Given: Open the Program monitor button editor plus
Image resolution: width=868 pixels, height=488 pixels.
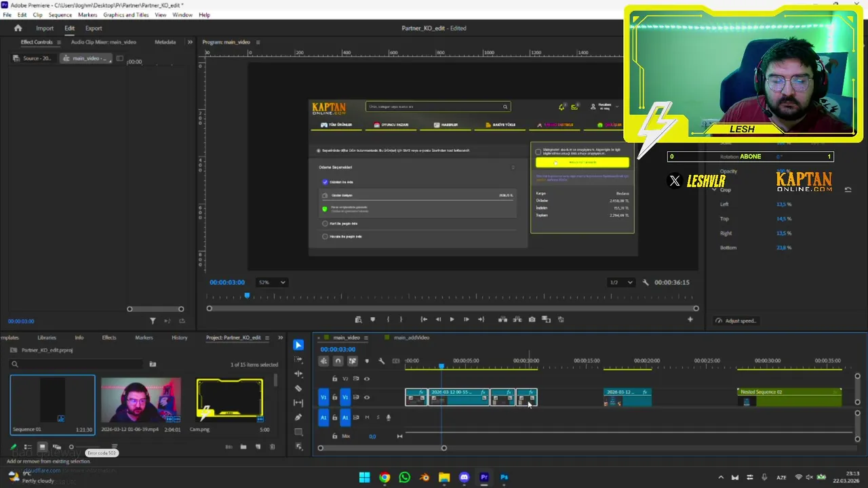Looking at the screenshot, I should coord(690,319).
